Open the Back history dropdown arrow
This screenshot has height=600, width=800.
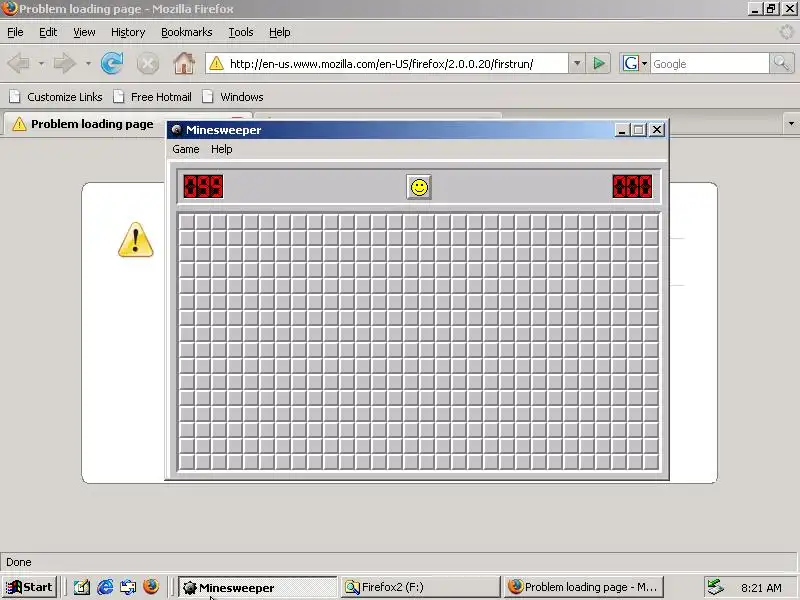41,64
